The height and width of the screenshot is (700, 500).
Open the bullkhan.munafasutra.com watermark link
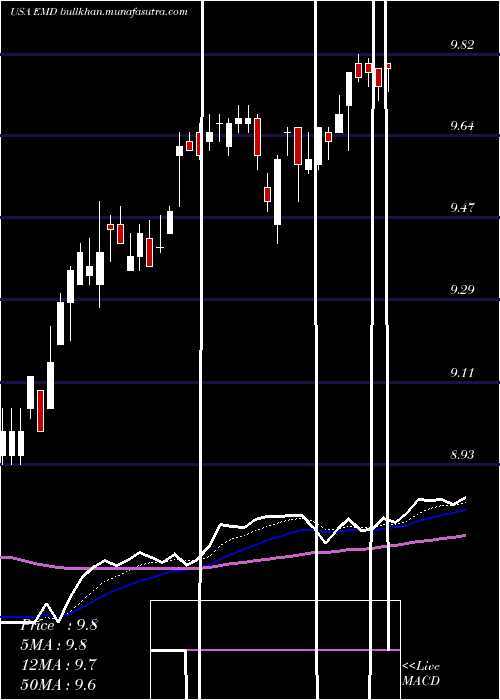123,12
